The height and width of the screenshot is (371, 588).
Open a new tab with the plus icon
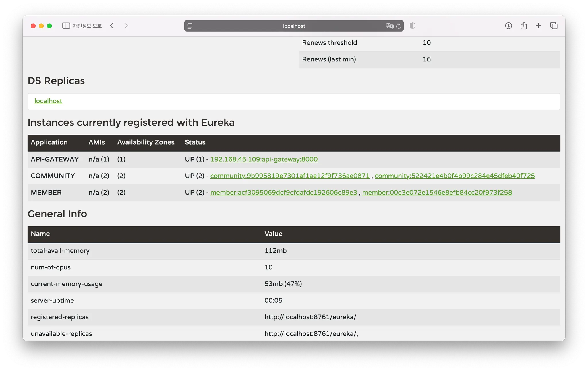539,26
